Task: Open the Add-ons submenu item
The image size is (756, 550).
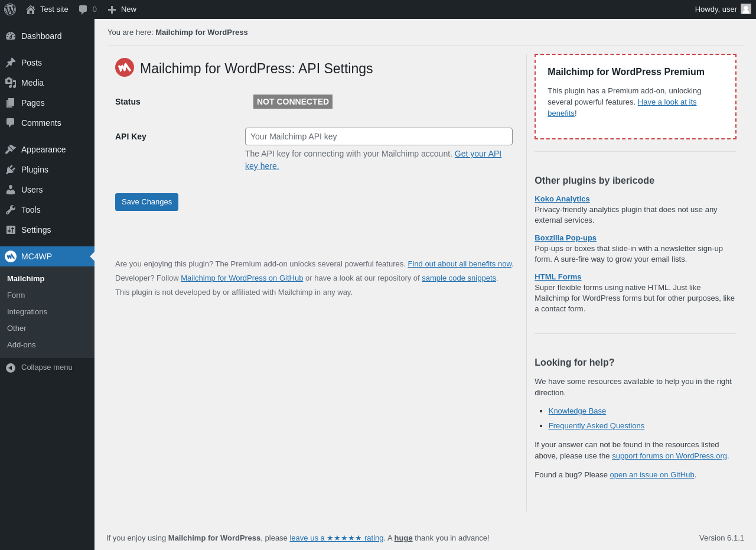Action: 21,345
